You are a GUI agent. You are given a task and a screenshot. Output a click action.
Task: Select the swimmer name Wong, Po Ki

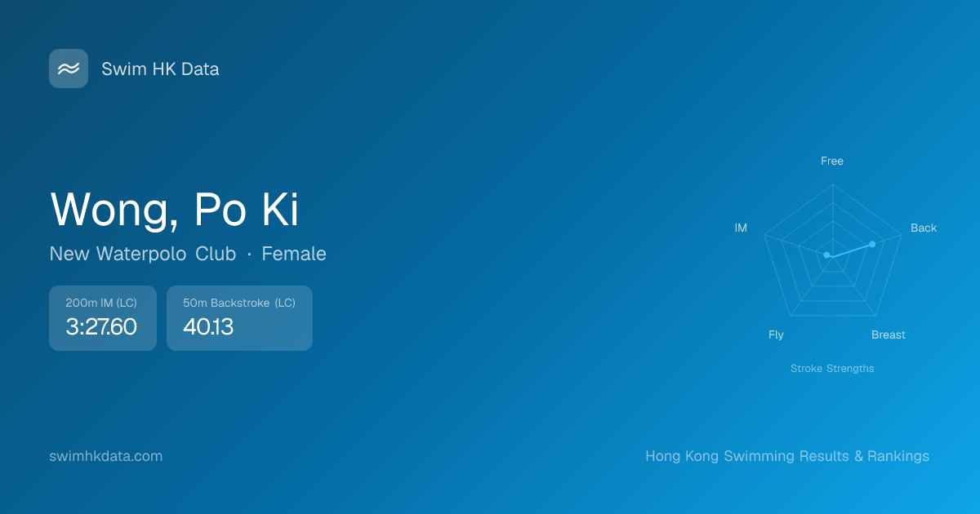pos(175,210)
